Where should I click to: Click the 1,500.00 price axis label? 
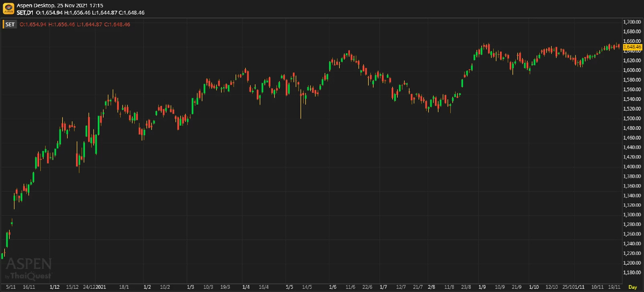coord(633,119)
